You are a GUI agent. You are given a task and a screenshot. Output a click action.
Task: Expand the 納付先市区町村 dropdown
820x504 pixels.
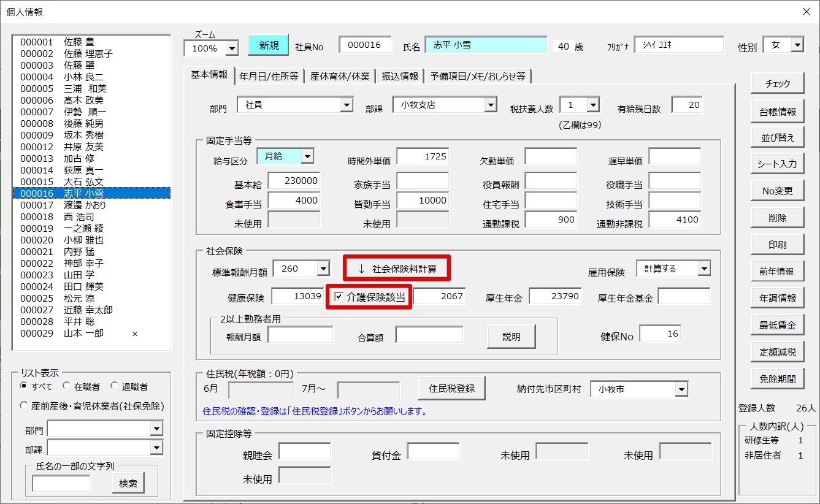[x=681, y=389]
